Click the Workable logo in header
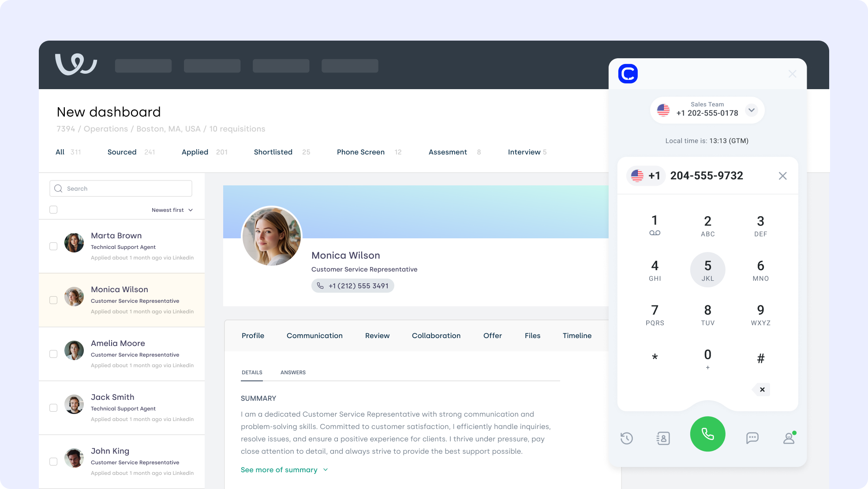Viewport: 868px width, 489px height. pos(76,65)
